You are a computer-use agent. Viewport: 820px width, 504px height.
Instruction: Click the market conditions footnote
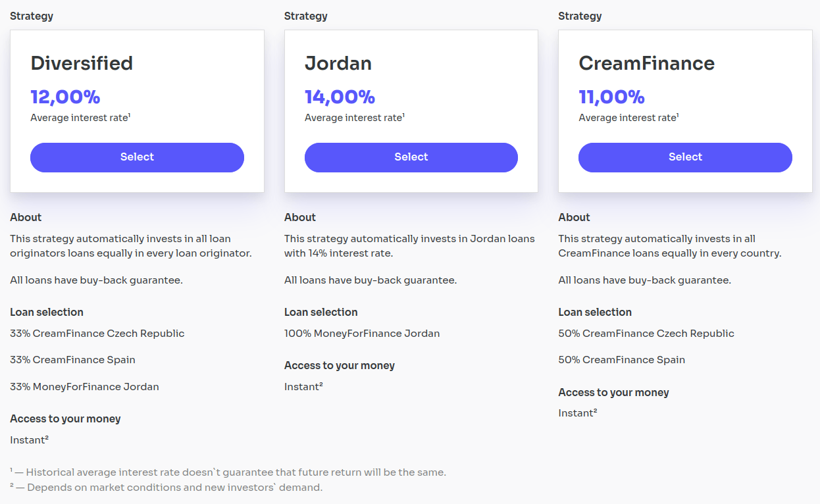(167, 488)
